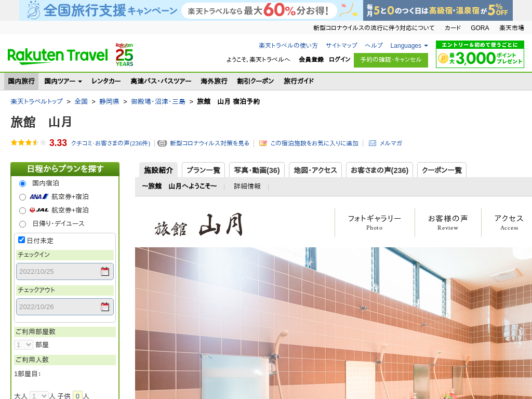Screen dimensions: 532x399
Task: Select the 国内宿泊 radio button
Action: pos(23,183)
